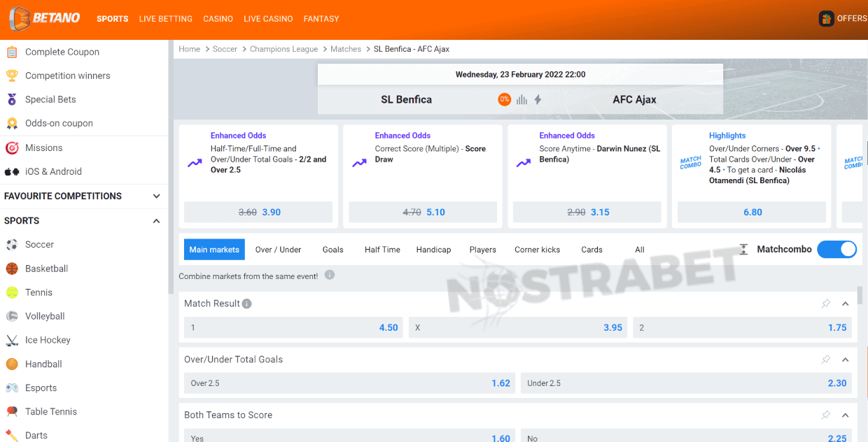Click the Tennis ball icon

12,292
